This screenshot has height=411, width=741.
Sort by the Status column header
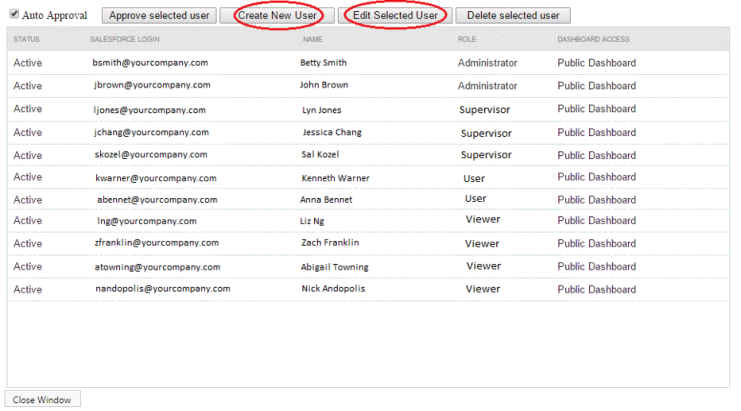26,39
